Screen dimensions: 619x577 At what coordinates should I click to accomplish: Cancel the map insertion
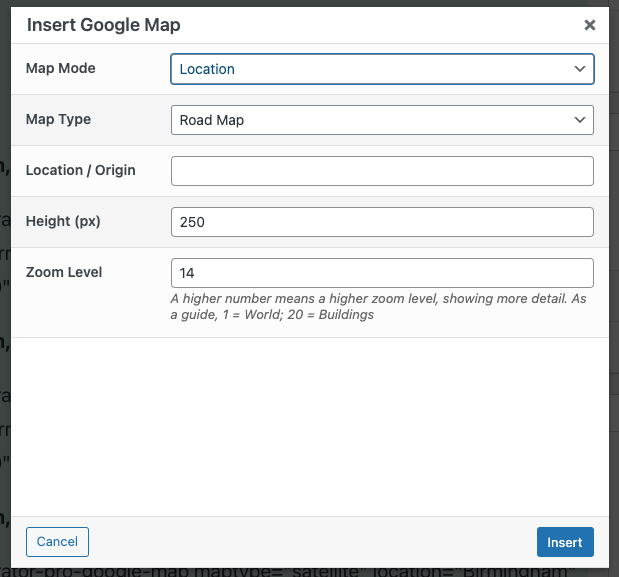[x=57, y=542]
